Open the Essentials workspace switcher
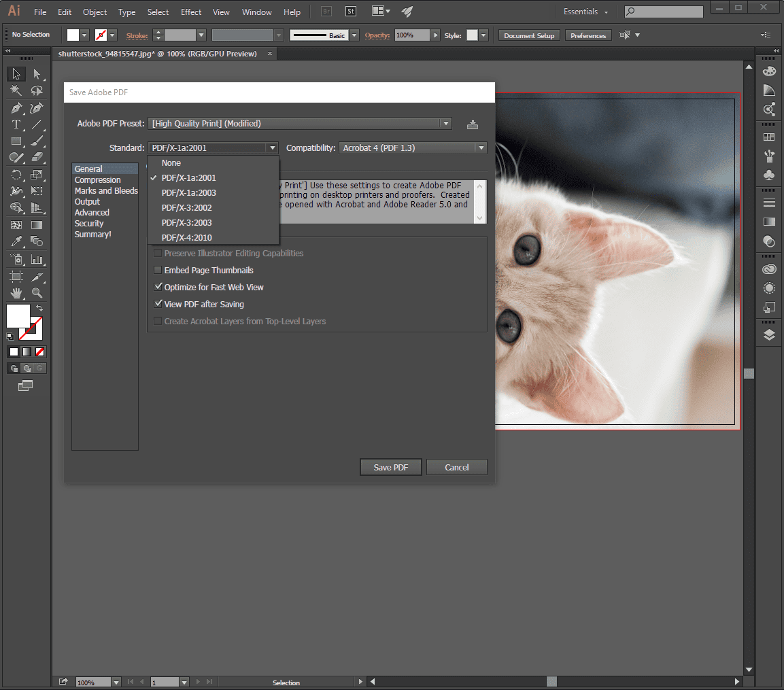784x690 pixels. (x=585, y=12)
